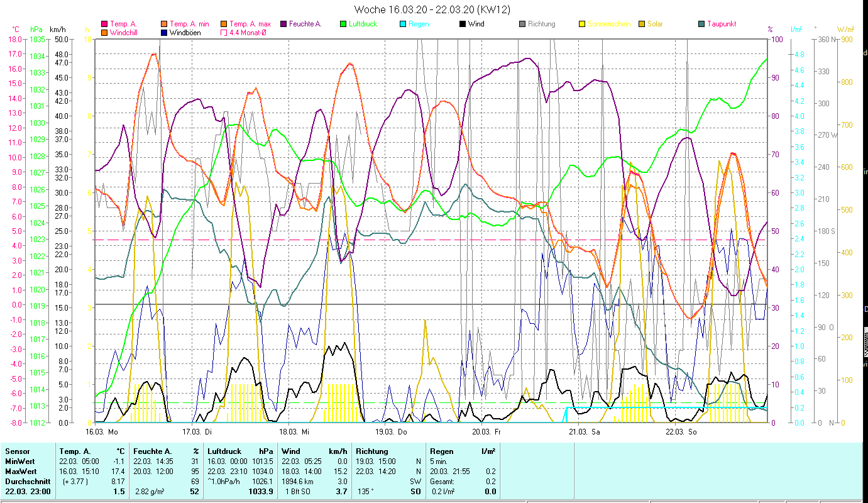Click the 'MaxWert' row label
The height and width of the screenshot is (503, 868).
pyautogui.click(x=21, y=472)
